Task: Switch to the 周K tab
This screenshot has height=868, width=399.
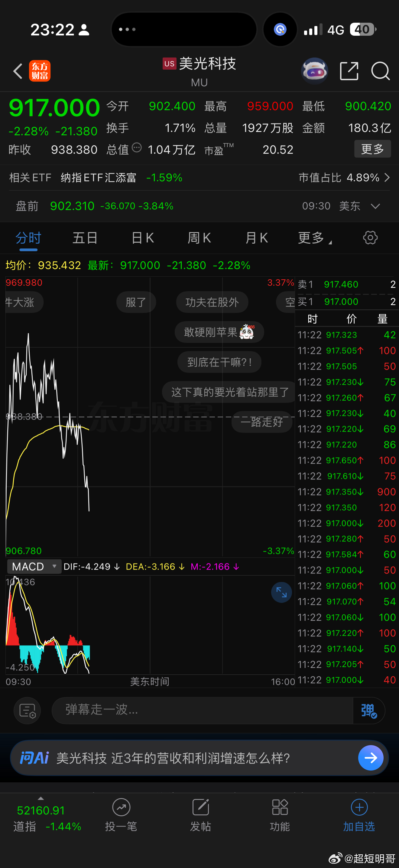Action: tap(199, 238)
